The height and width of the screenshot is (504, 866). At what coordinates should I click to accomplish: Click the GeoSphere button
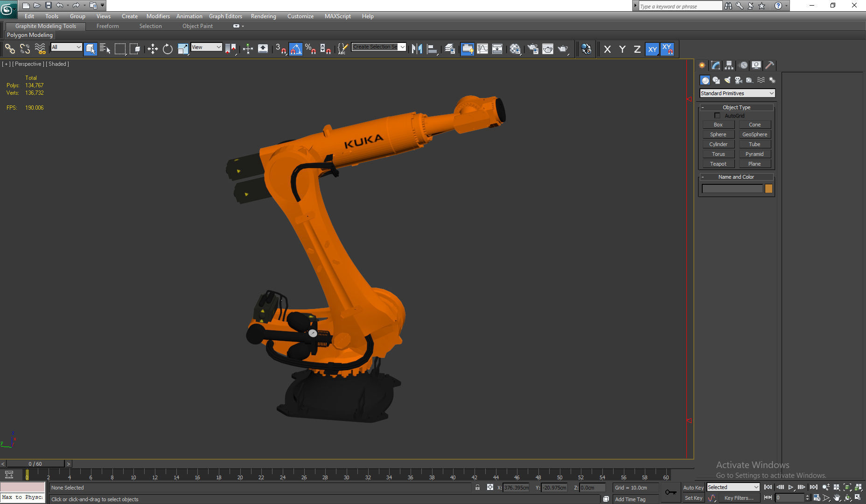[x=754, y=134]
